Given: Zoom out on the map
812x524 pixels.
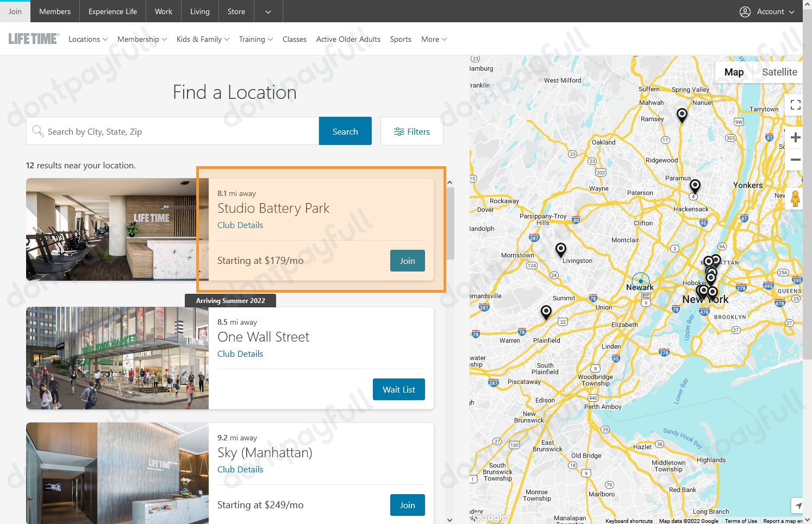Looking at the screenshot, I should point(795,160).
